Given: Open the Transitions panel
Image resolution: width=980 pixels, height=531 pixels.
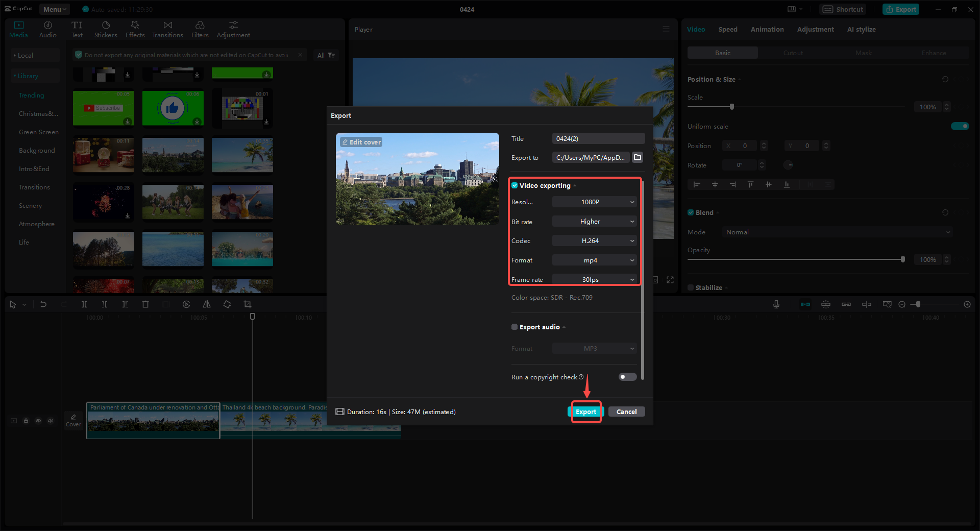Looking at the screenshot, I should tap(167, 28).
